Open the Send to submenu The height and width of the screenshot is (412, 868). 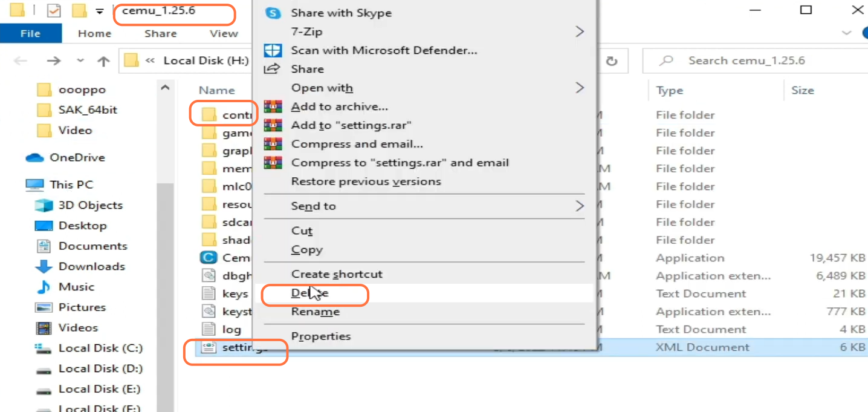click(x=313, y=206)
